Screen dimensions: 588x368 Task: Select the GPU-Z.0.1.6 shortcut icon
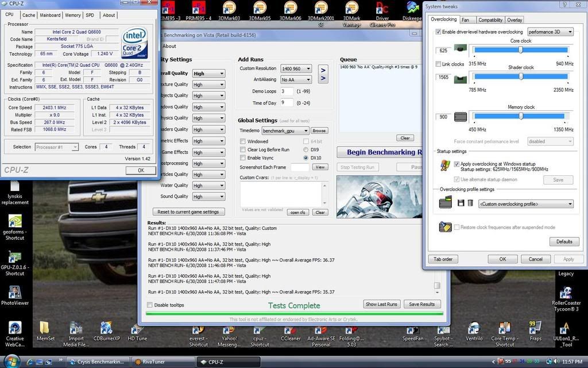[15, 263]
